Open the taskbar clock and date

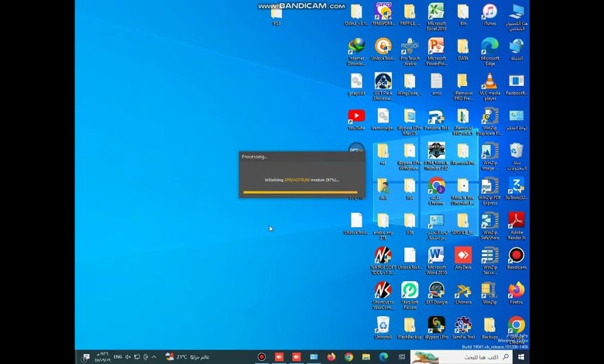tap(102, 357)
